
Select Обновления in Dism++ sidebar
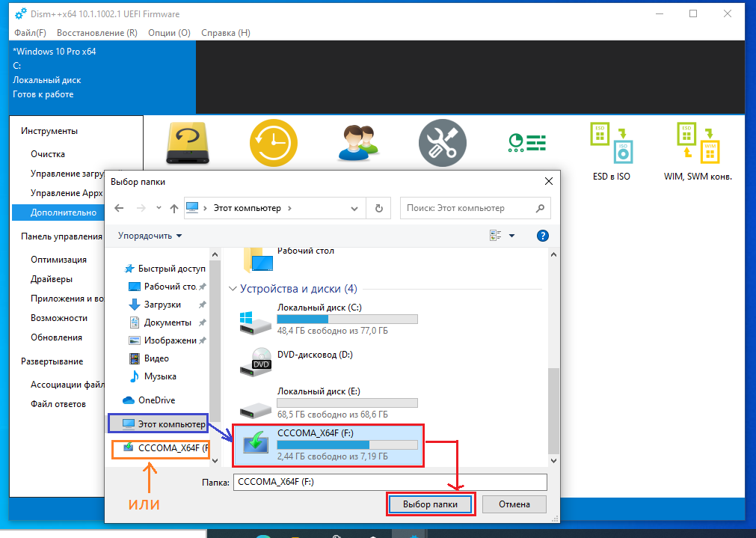[56, 337]
